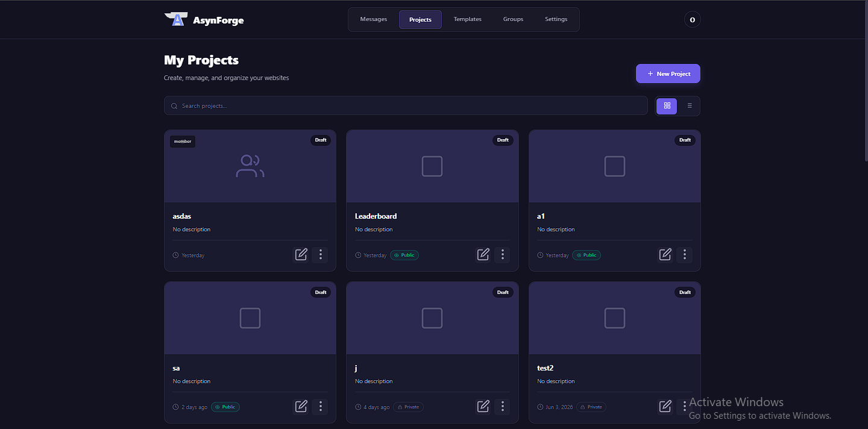Viewport: 868px width, 429px height.
Task: Click the Draft badge on test2 card
Action: tap(685, 292)
